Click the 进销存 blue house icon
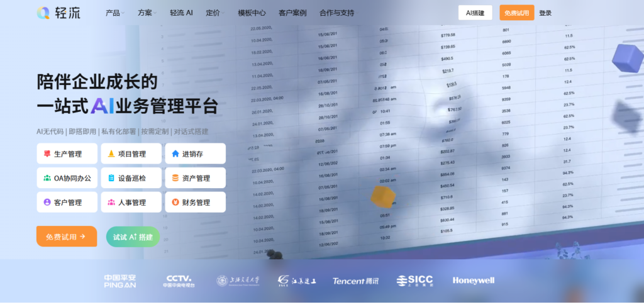 (x=175, y=153)
